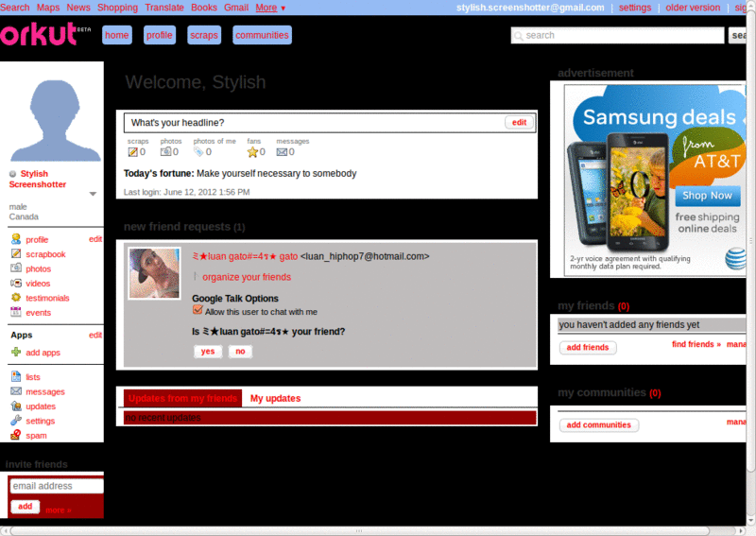756x536 pixels.
Task: Click the messages envelope icon in sidebar
Action: 16,391
